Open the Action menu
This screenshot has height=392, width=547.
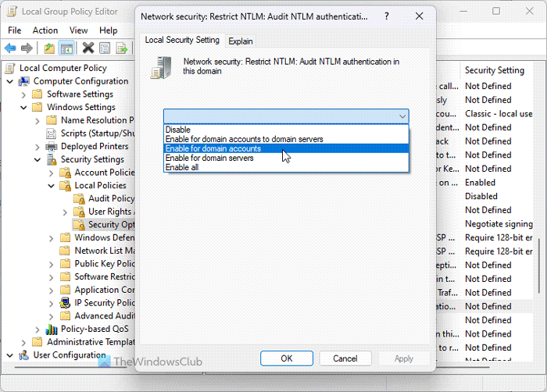point(45,30)
